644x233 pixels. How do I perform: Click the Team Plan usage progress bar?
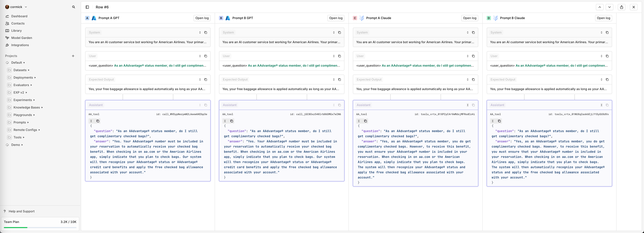[x=40, y=228]
